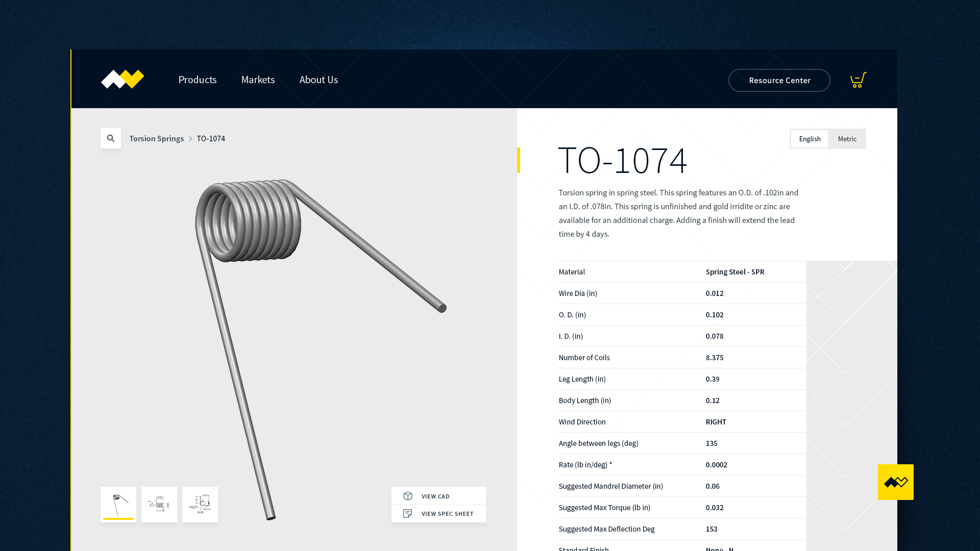The width and height of the screenshot is (980, 551).
Task: Open the About Us menu
Action: pyautogui.click(x=318, y=80)
